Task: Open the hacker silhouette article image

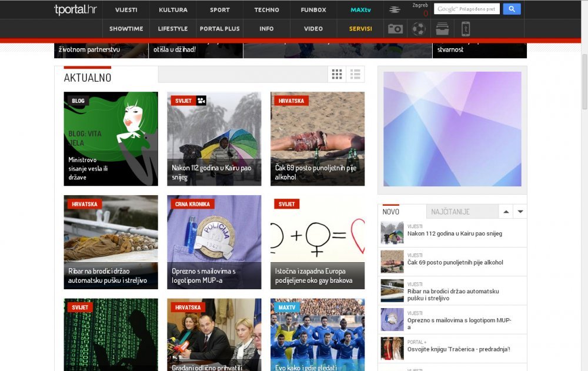Action: pyautogui.click(x=111, y=335)
